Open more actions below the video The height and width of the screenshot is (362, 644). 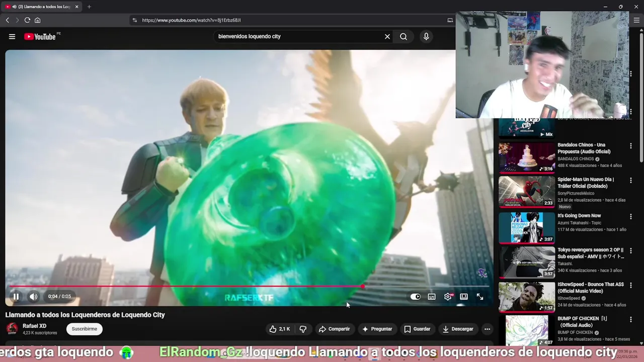(487, 329)
